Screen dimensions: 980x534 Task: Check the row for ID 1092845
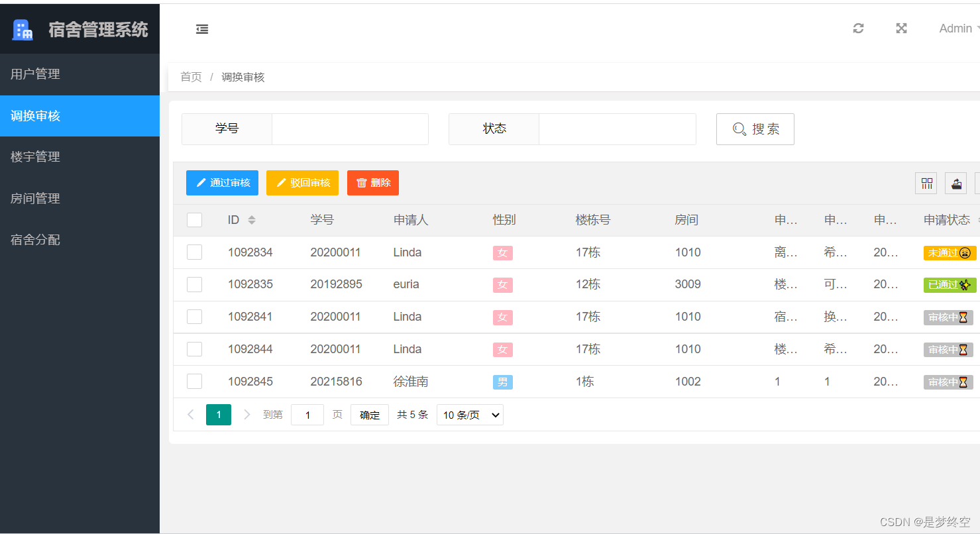[194, 382]
